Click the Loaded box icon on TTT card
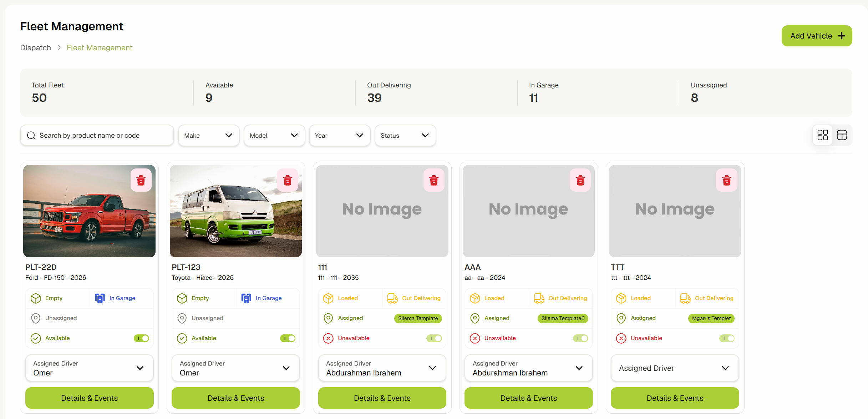Viewport: 868px width, 419px height. point(621,298)
